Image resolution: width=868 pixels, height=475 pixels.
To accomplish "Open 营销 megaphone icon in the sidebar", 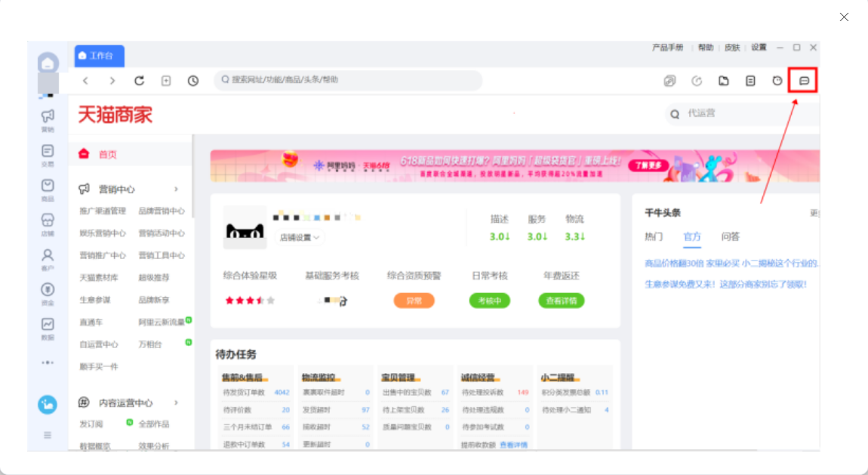I will point(48,119).
